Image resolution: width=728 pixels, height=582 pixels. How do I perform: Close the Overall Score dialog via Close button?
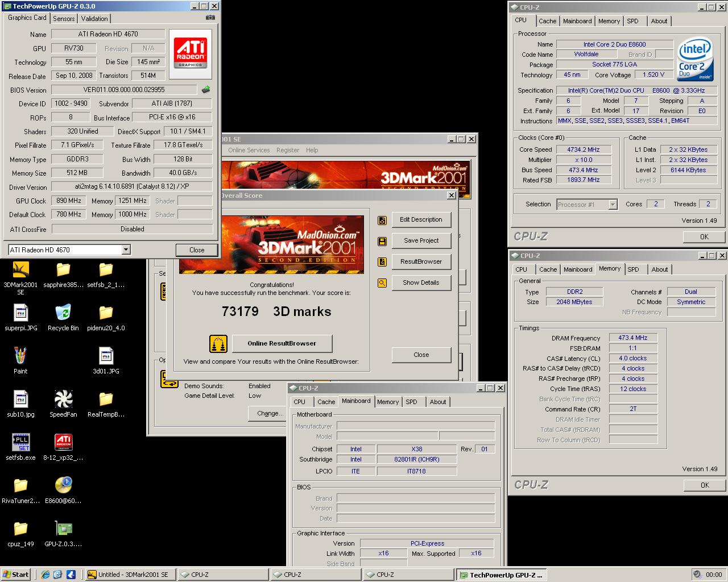(x=421, y=355)
